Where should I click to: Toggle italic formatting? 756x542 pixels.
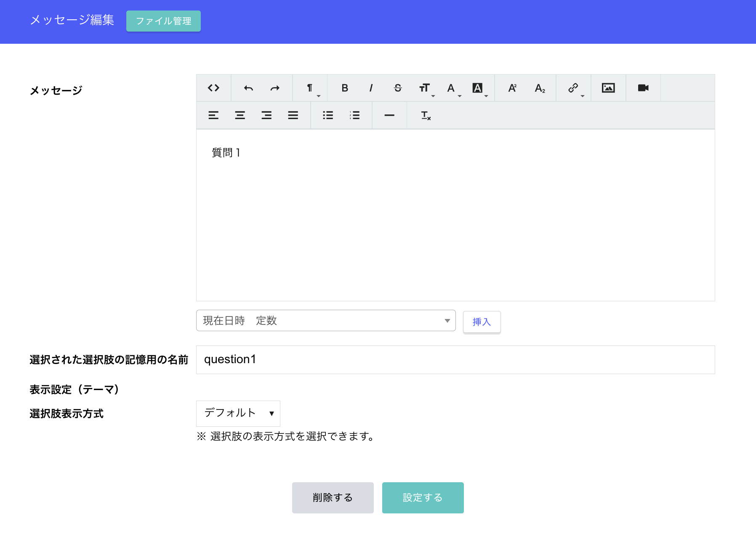371,88
